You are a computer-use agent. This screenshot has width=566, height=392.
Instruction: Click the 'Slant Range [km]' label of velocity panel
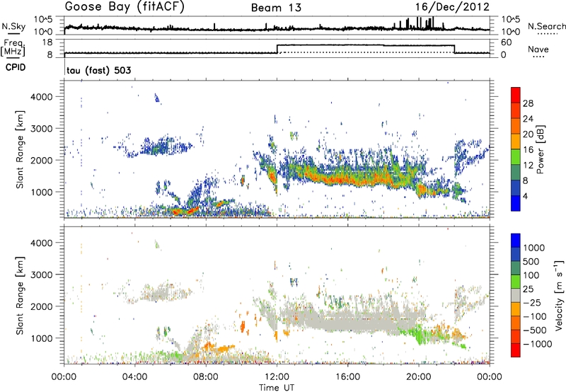point(19,296)
